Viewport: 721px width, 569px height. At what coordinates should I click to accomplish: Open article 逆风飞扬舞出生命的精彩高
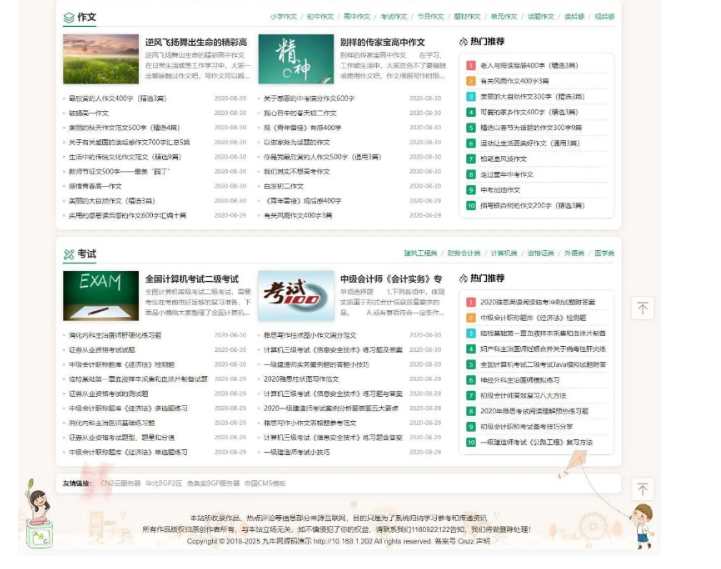195,43
